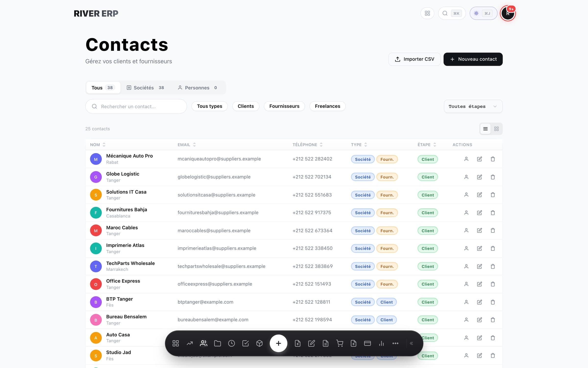Focus the Rechercher un contact search field
Screen dimensions: 588x368
click(x=136, y=106)
